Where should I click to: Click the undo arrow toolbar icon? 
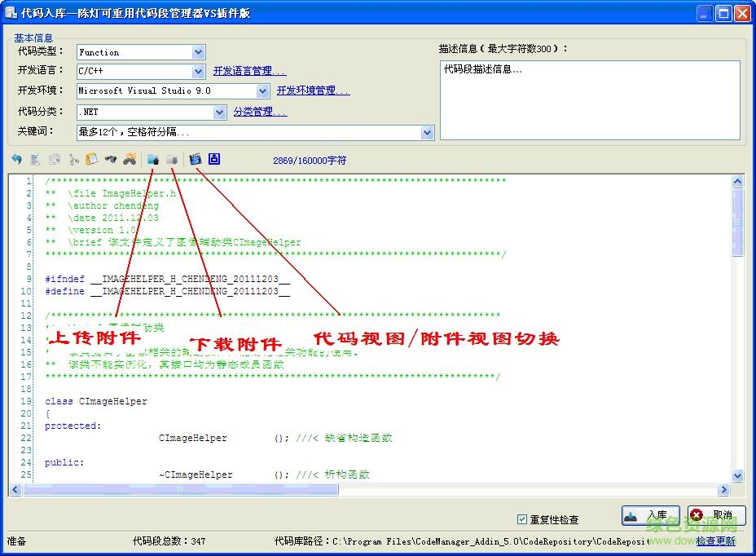16,160
